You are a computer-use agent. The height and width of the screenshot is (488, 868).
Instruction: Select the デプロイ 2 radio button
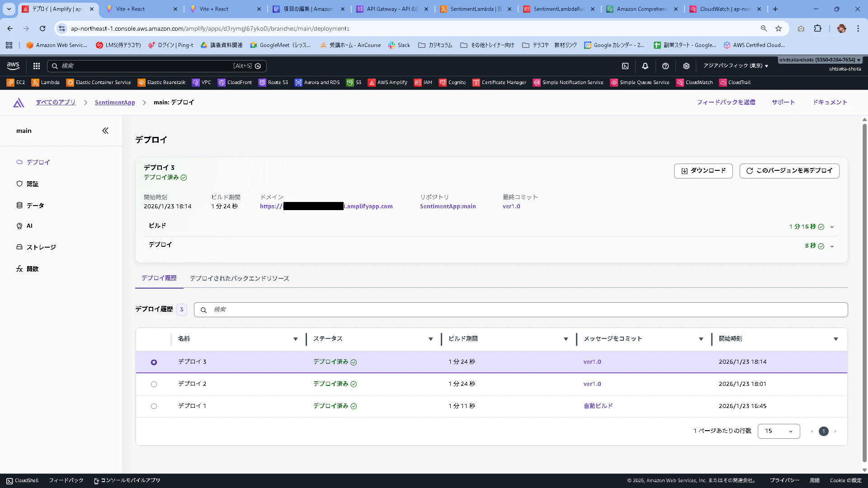coord(154,384)
